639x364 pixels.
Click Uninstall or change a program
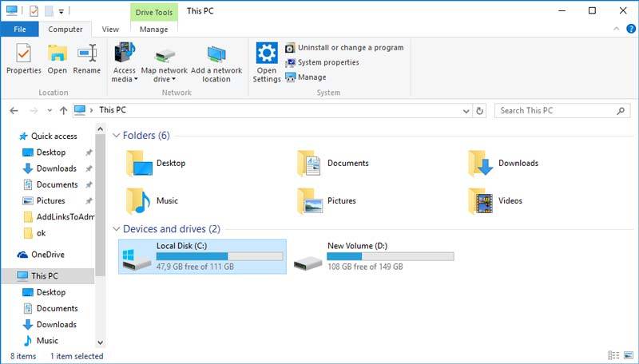coord(344,48)
